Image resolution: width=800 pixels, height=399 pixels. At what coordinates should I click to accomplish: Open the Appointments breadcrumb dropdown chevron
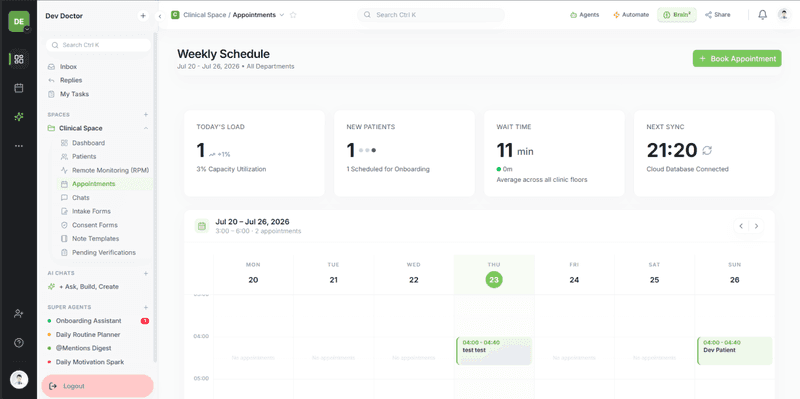pyautogui.click(x=282, y=15)
